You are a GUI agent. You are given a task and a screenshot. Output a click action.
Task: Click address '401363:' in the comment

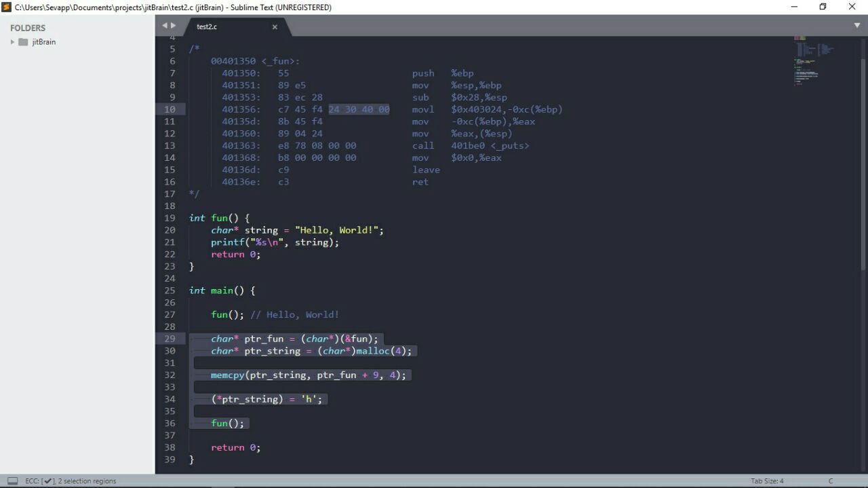241,145
